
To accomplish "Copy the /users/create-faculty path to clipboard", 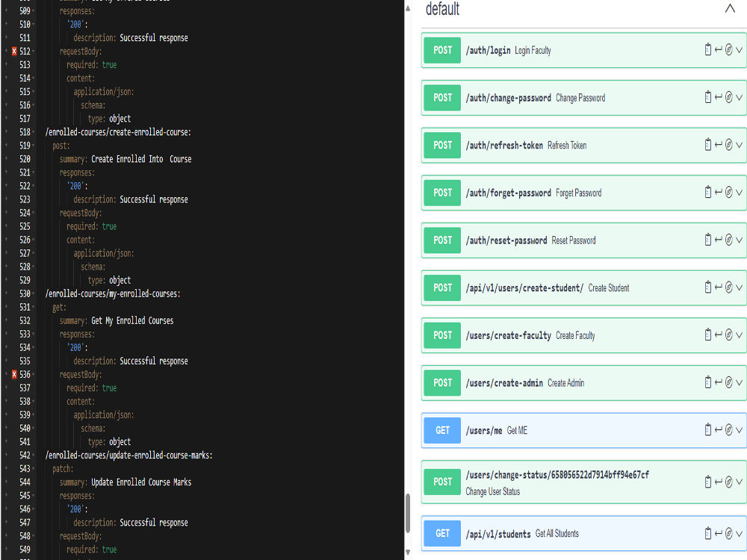I will click(708, 335).
